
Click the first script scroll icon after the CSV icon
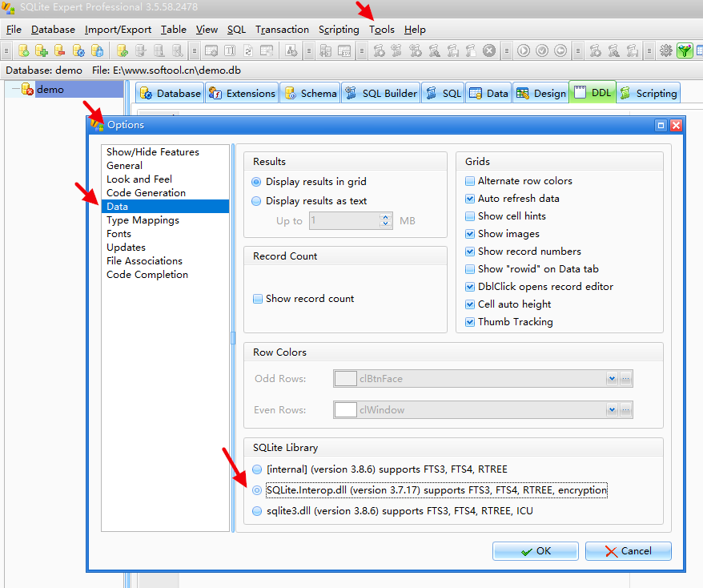(x=379, y=50)
